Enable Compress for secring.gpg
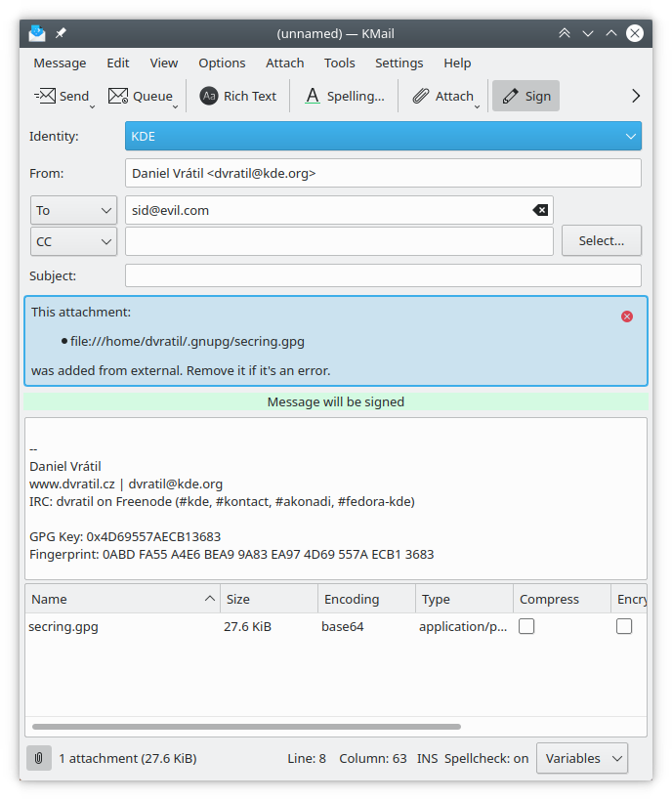The height and width of the screenshot is (800, 672). (526, 626)
